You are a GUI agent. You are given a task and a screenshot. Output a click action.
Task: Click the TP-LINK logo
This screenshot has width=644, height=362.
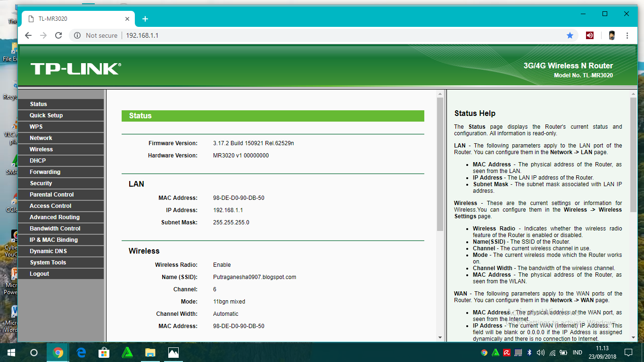click(x=75, y=69)
